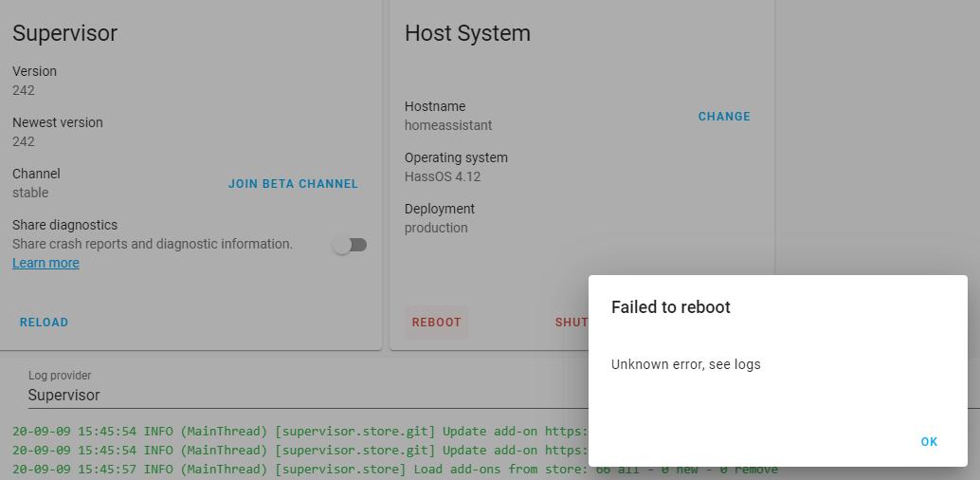Click the 'Share crash reports' description text
This screenshot has width=980, height=480.
153,244
